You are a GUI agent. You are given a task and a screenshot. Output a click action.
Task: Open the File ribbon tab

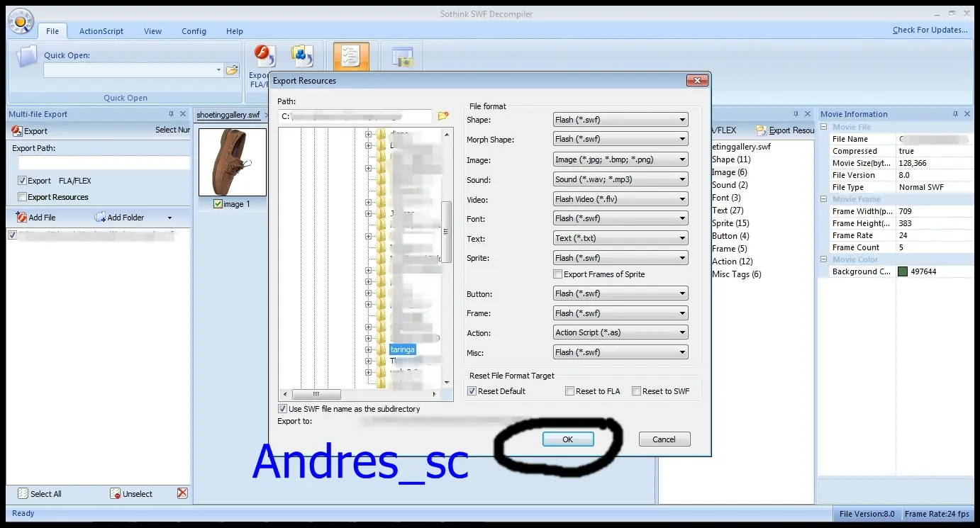pyautogui.click(x=52, y=31)
